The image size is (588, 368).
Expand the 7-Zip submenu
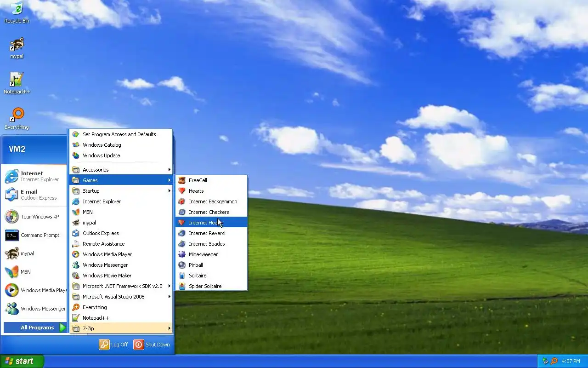tap(121, 328)
